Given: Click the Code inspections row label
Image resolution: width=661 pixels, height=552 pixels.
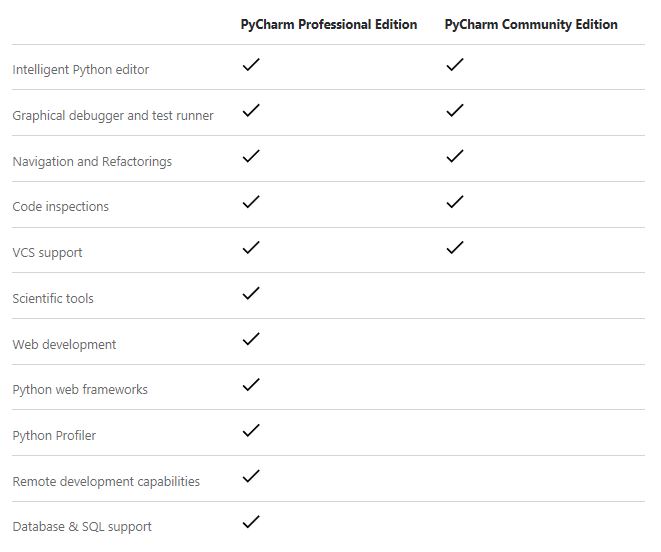Looking at the screenshot, I should click(61, 207).
